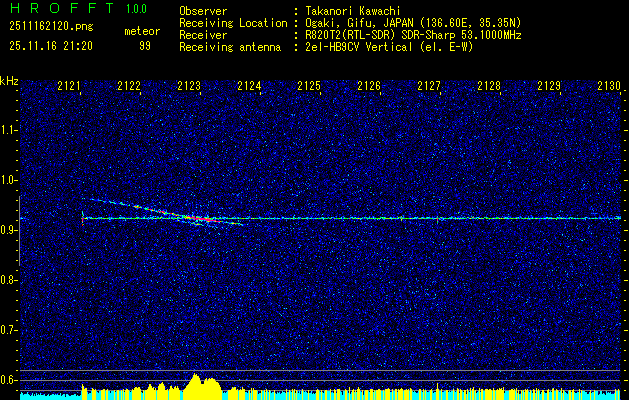Image resolution: width=629 pixels, height=400 pixels.
Task: Click the 0.7 kHz frequency label
Action: click(9, 330)
